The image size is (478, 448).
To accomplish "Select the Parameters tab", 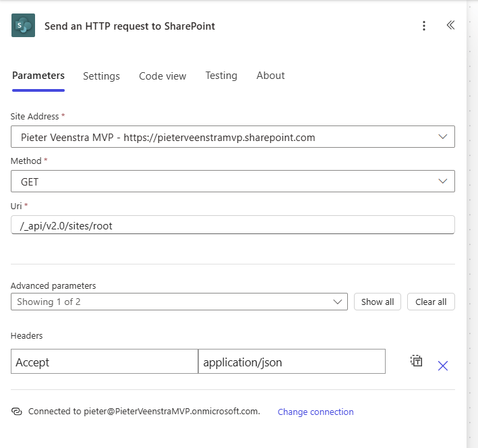I will tap(38, 76).
